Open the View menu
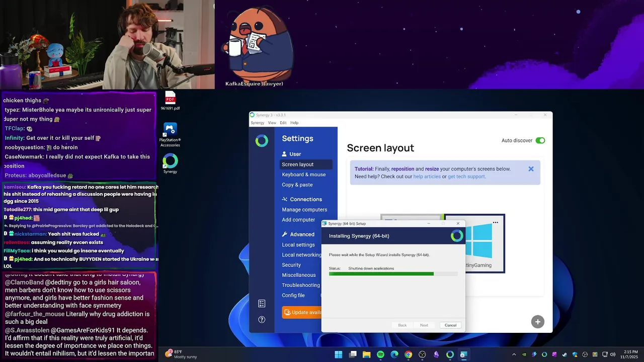Image resolution: width=644 pixels, height=362 pixels. [x=272, y=123]
